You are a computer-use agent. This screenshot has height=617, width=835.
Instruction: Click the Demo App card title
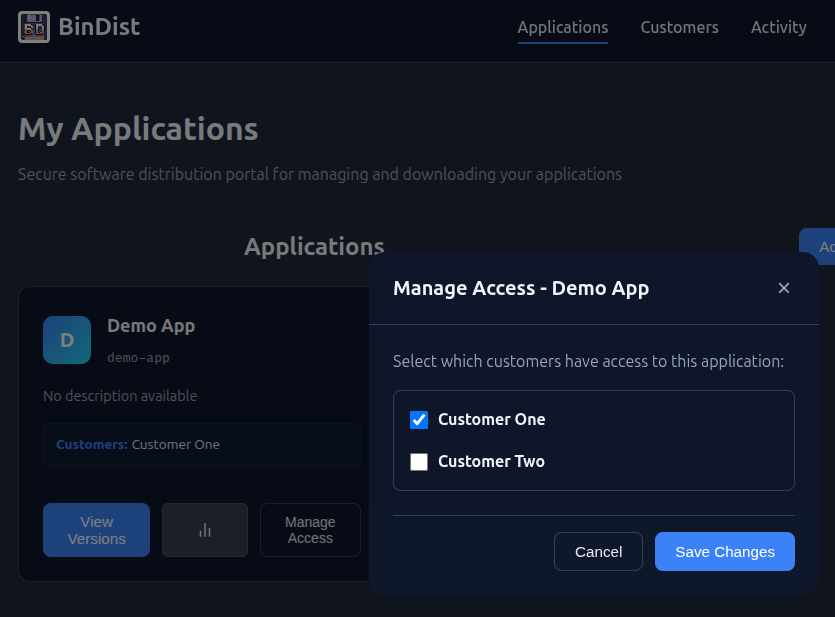(151, 326)
